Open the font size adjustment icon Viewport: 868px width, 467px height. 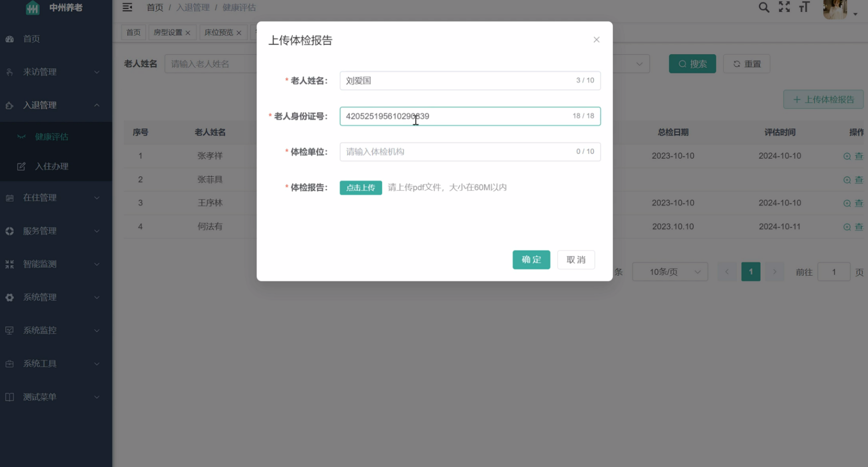pyautogui.click(x=804, y=7)
